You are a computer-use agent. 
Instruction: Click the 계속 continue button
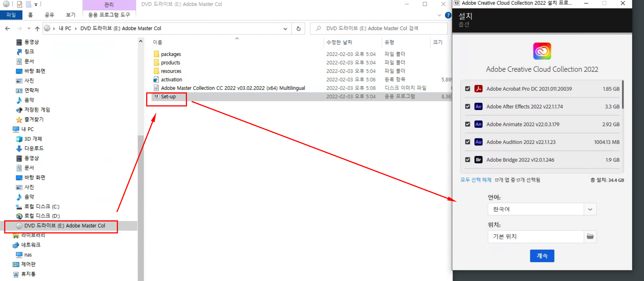[x=542, y=256]
